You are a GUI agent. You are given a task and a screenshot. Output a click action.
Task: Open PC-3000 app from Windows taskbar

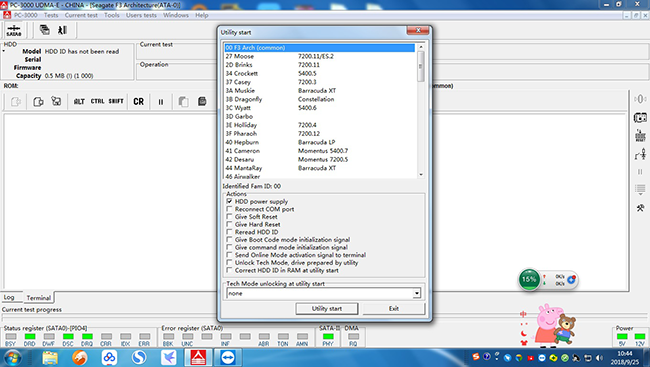coord(198,357)
